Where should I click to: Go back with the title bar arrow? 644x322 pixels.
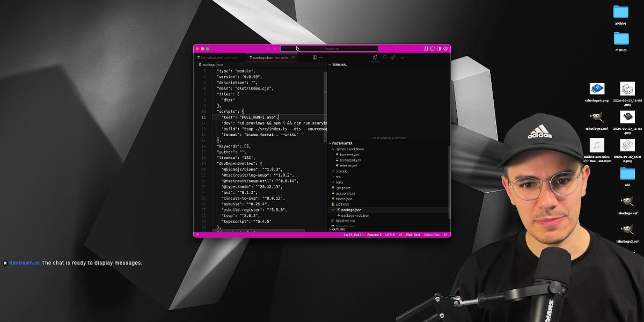pyautogui.click(x=268, y=49)
